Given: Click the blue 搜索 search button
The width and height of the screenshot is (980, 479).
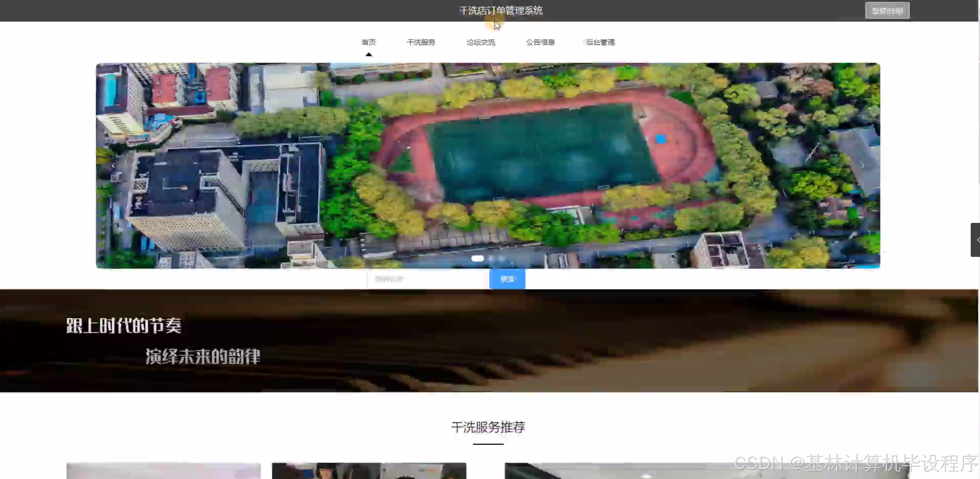Looking at the screenshot, I should point(507,279).
